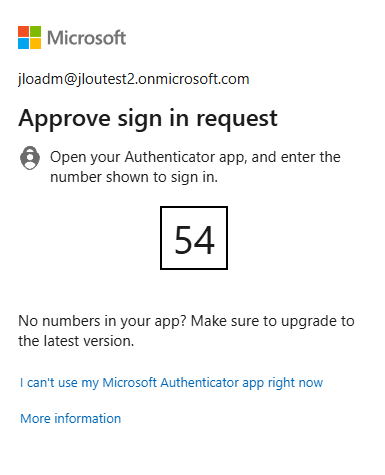Click the jloadm account email address
The width and height of the screenshot is (385, 475).
[134, 79]
